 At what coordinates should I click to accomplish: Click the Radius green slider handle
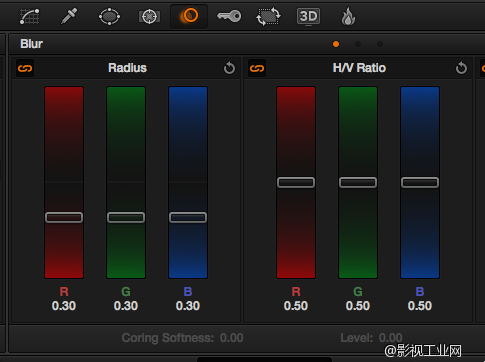click(x=126, y=218)
